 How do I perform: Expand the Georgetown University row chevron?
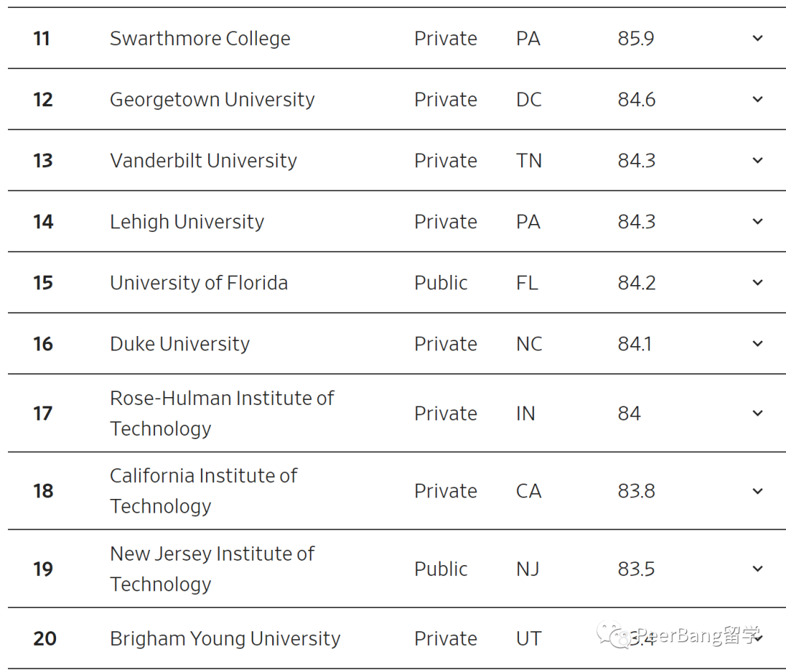pyautogui.click(x=758, y=100)
